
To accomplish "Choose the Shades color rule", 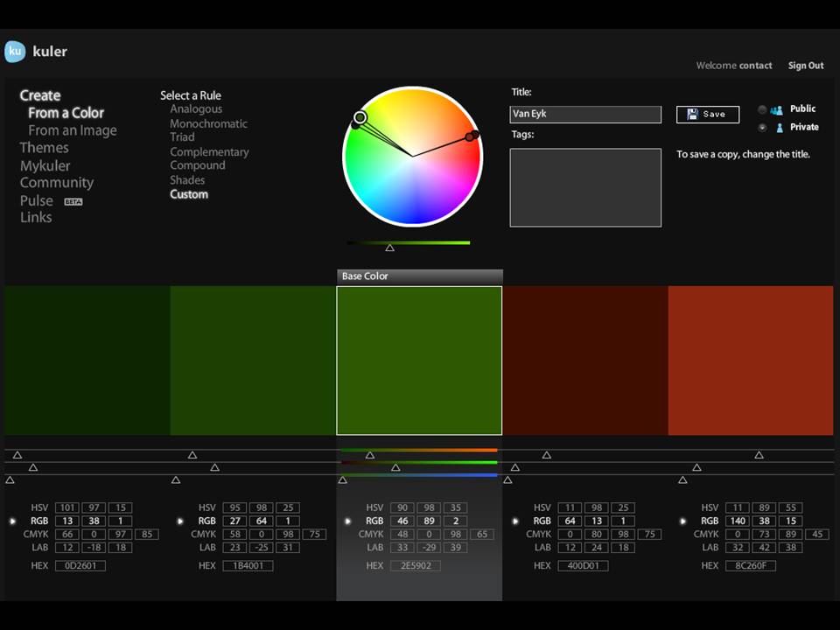I will [x=187, y=180].
